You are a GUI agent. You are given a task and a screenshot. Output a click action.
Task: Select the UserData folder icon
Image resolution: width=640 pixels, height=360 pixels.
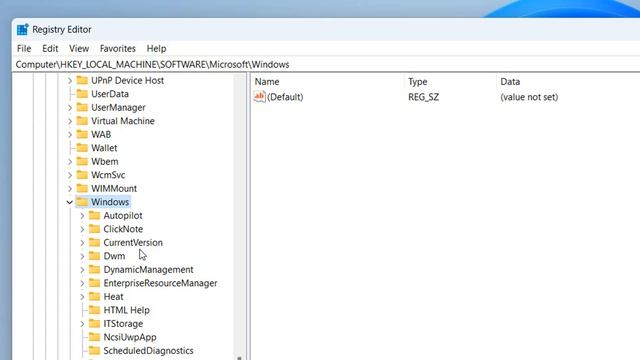coord(82,94)
